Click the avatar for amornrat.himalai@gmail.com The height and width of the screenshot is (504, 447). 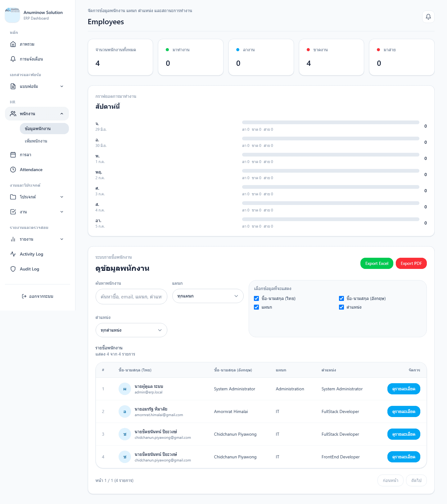[125, 411]
